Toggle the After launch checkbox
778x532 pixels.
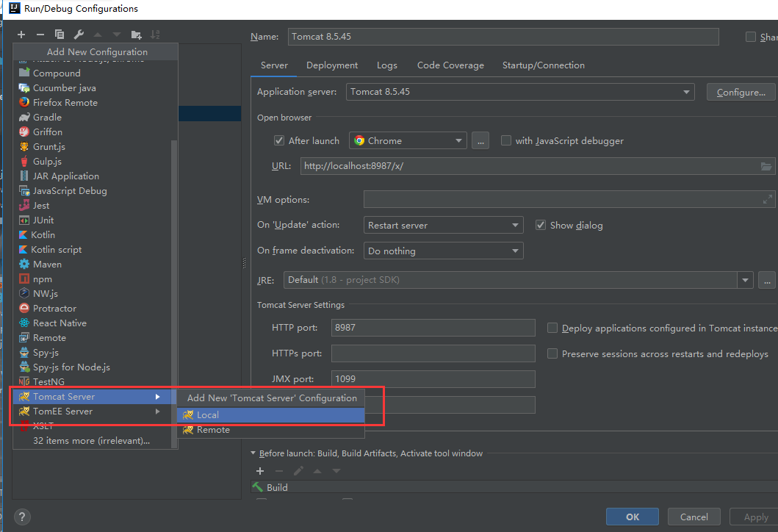(x=279, y=140)
